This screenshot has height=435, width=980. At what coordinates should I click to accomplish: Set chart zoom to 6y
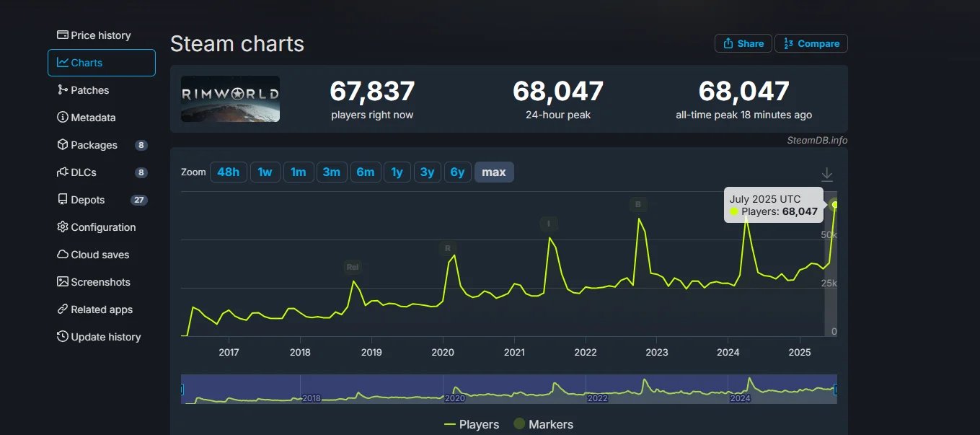(x=458, y=172)
